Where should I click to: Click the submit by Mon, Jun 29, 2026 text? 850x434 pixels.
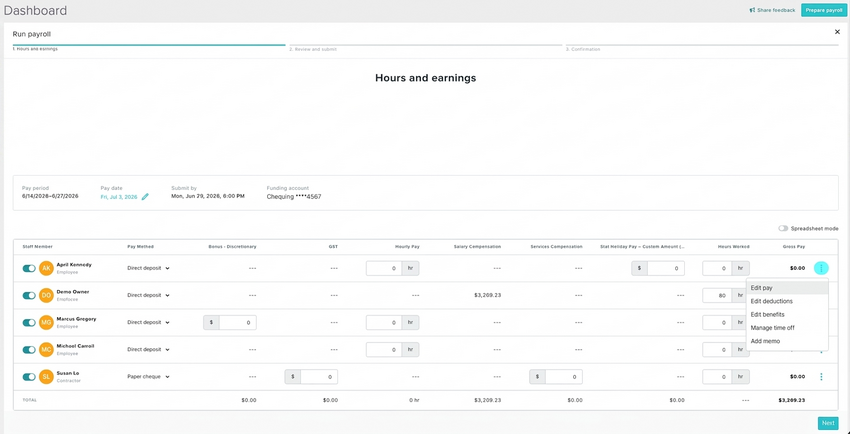208,196
